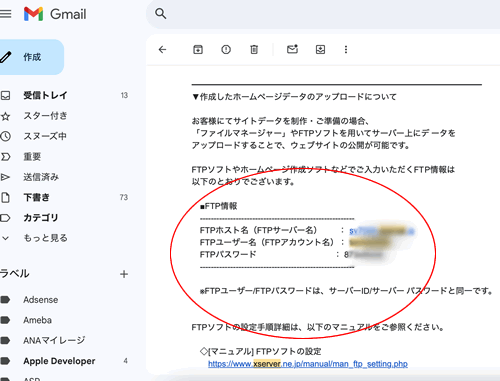This screenshot has width=500, height=381.
Task: Click the chevron icon beside もっと見る
Action: pyautogui.click(x=5, y=238)
